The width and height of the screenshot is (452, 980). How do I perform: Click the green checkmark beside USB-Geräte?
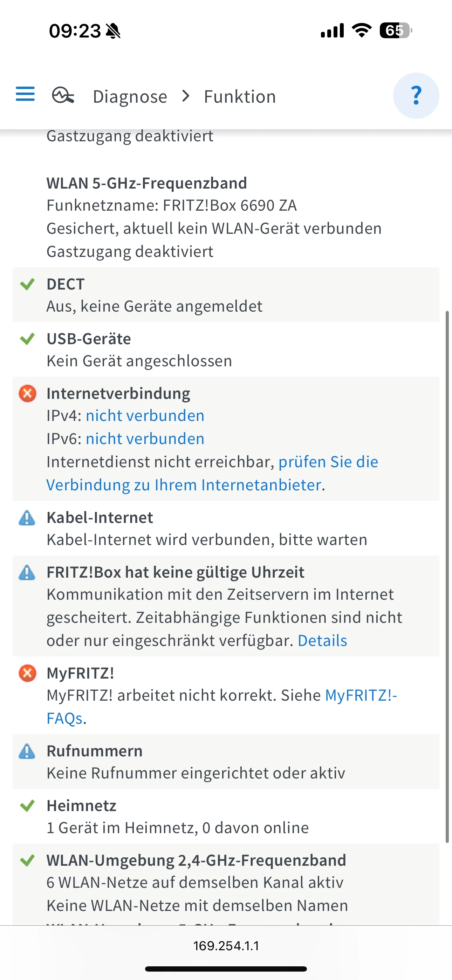click(x=27, y=339)
